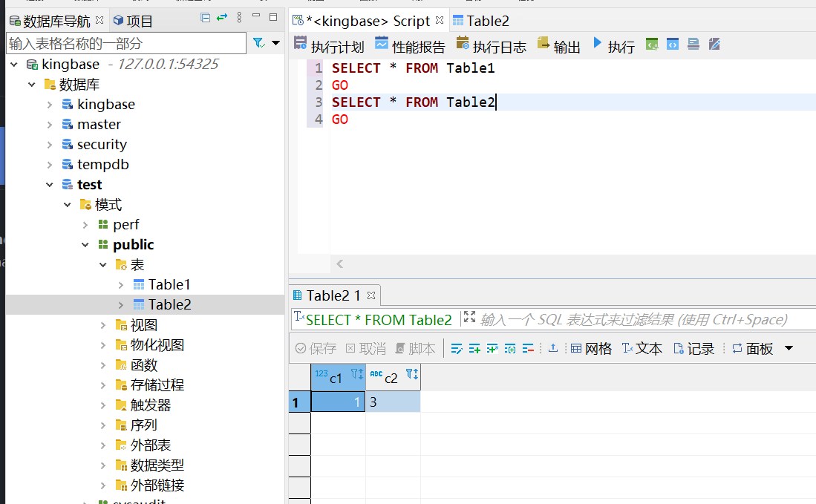Toggle the 记录 record view
The height and width of the screenshot is (504, 816).
point(693,348)
